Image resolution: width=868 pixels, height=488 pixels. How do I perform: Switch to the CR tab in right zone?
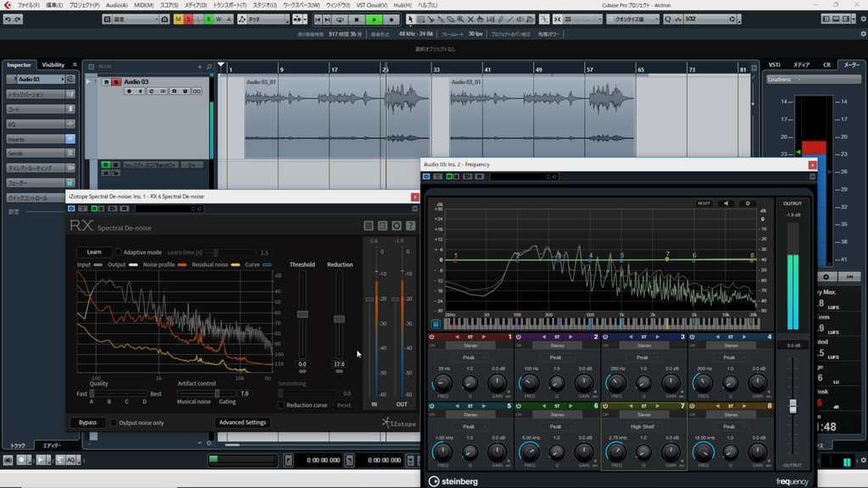826,64
